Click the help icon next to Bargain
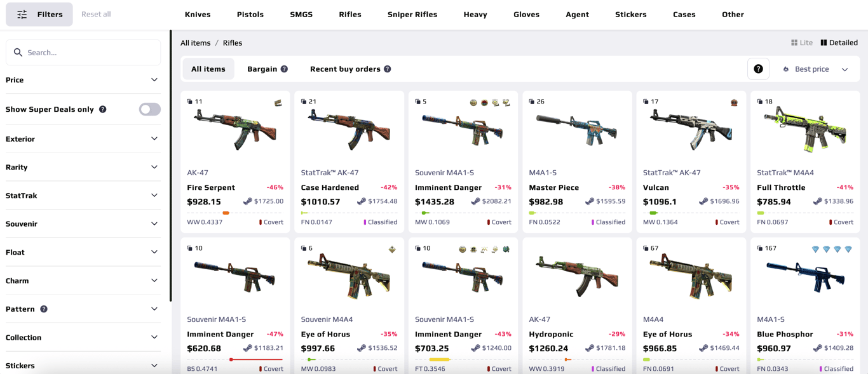 pos(284,69)
